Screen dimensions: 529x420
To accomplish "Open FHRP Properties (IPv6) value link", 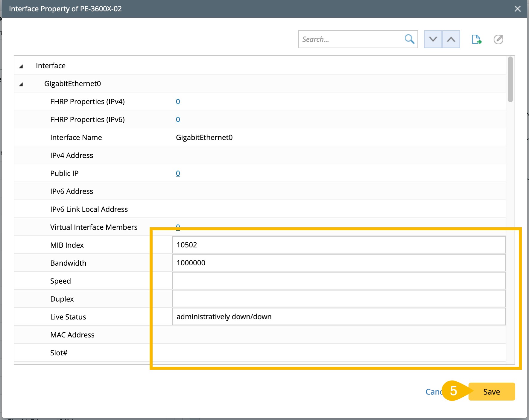I will (x=178, y=119).
